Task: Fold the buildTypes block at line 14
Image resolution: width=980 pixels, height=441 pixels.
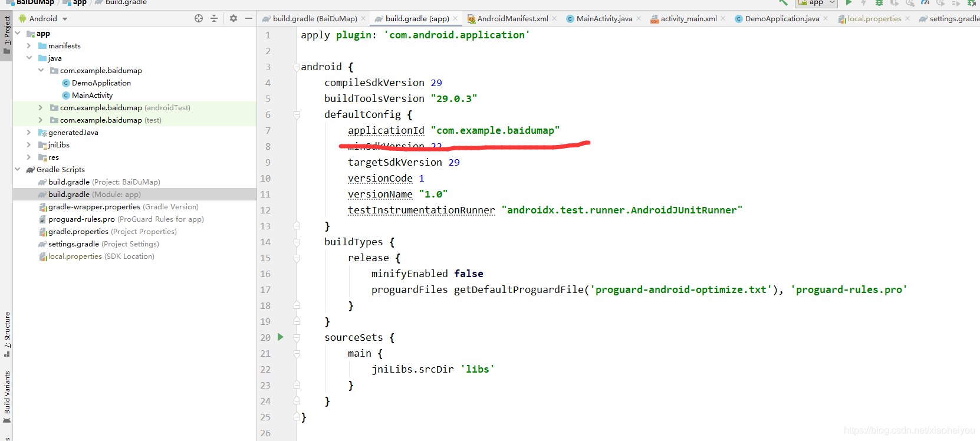Action: tap(297, 242)
